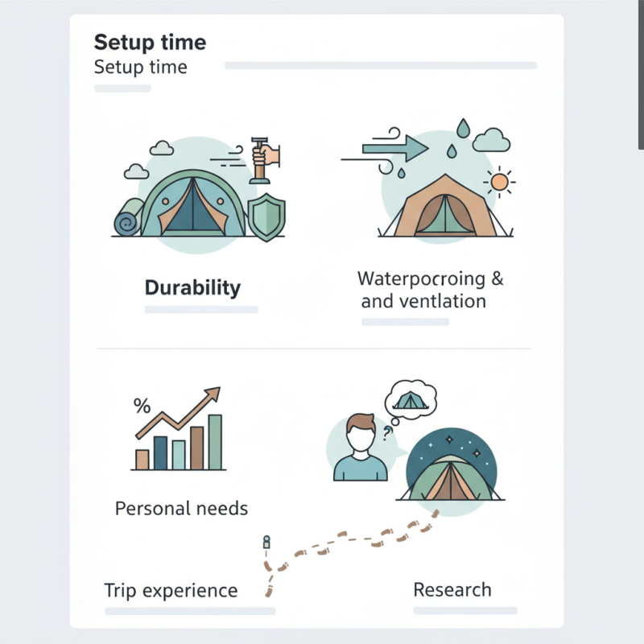
Task: Click the footprint trail start marker
Action: (x=266, y=542)
